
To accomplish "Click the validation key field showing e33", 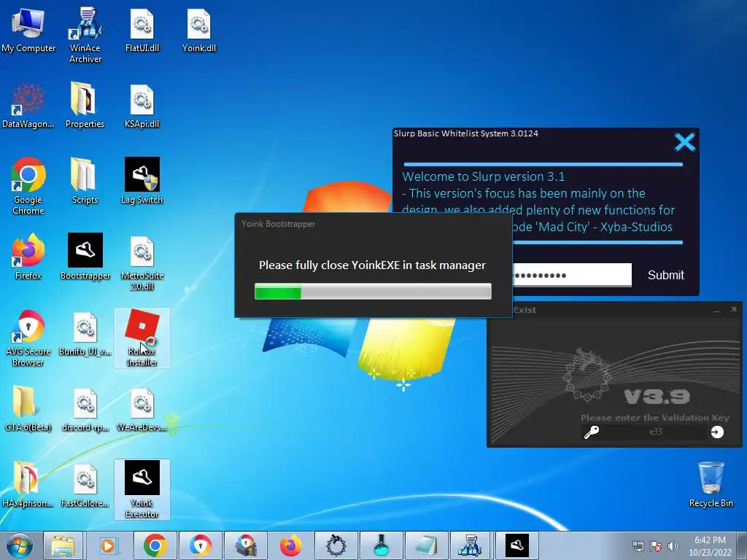I will tap(656, 432).
